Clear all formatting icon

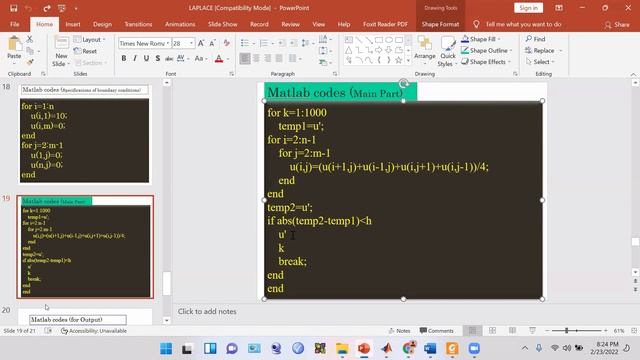(227, 43)
